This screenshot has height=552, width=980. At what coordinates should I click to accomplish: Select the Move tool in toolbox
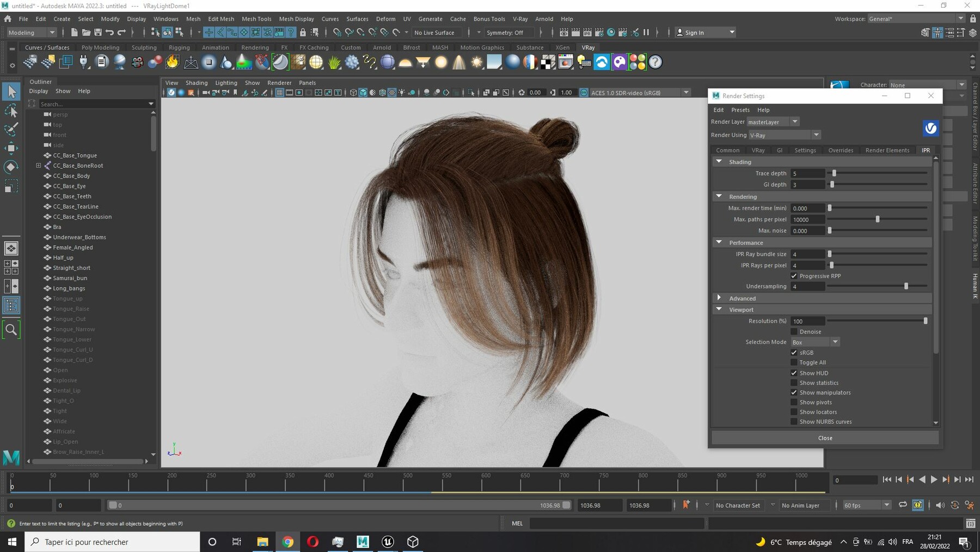(x=11, y=148)
